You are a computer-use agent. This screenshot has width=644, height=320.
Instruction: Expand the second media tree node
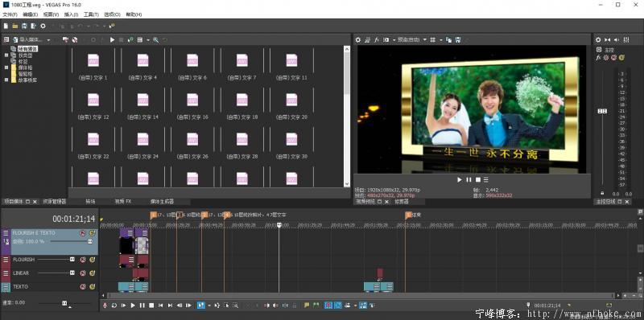tap(6, 55)
